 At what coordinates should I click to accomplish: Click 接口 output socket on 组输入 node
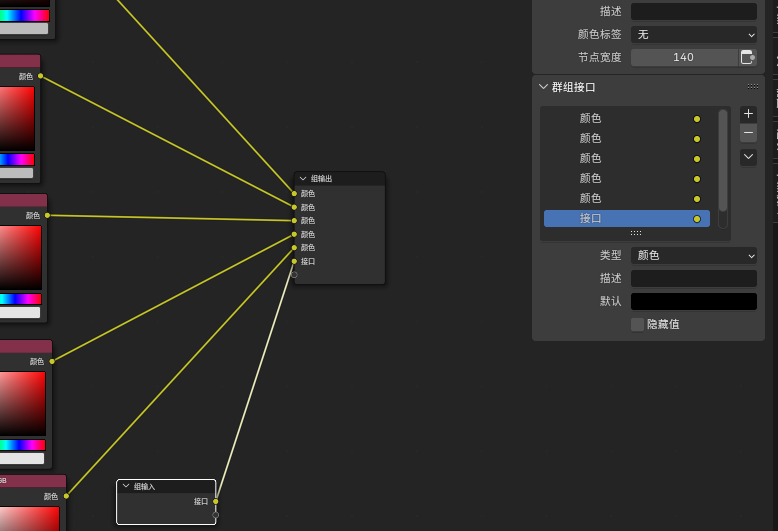point(215,502)
